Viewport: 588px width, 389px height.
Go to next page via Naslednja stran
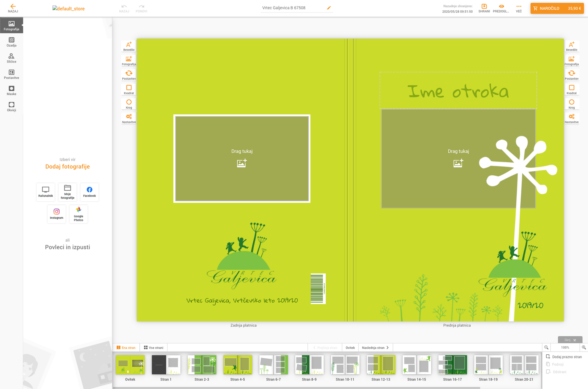375,348
